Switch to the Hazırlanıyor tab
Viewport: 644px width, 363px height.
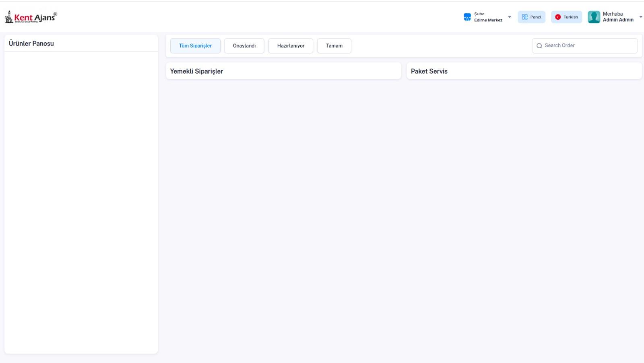tap(291, 46)
